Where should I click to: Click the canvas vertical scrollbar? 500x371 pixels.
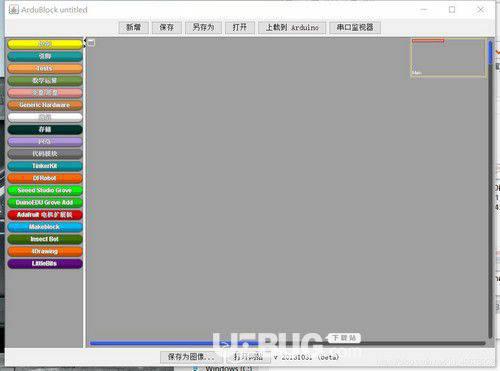(x=490, y=189)
